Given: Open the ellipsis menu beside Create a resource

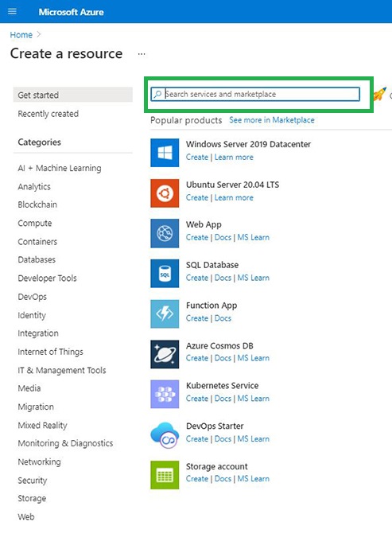Looking at the screenshot, I should pos(142,54).
